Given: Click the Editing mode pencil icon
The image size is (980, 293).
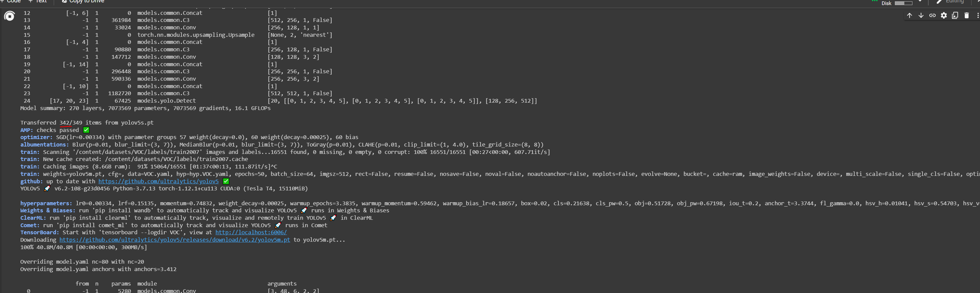Looking at the screenshot, I should point(939,2).
